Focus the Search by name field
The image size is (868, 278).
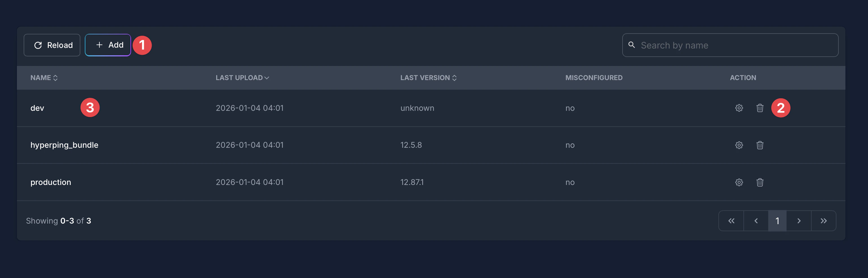(735, 45)
